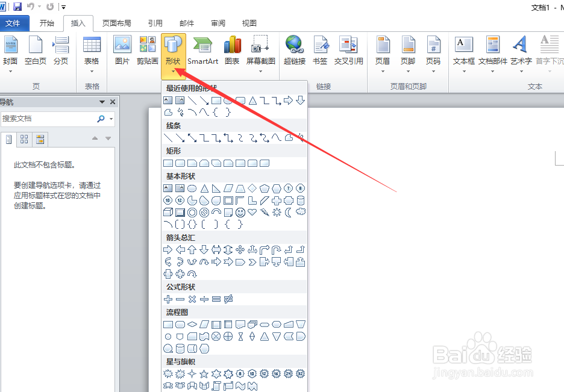Pick the division sign in Equation Shapes
Viewport: 564px width, 392px height.
(204, 299)
